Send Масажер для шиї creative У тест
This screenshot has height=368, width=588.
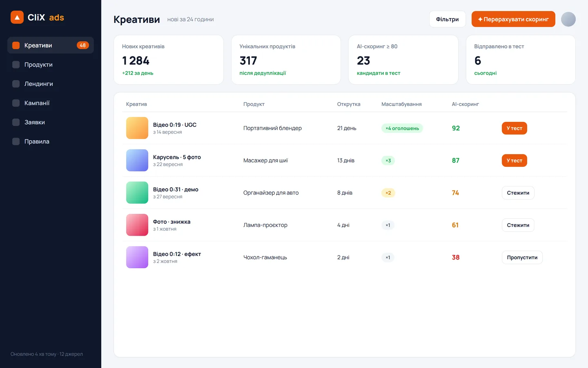pyautogui.click(x=514, y=161)
